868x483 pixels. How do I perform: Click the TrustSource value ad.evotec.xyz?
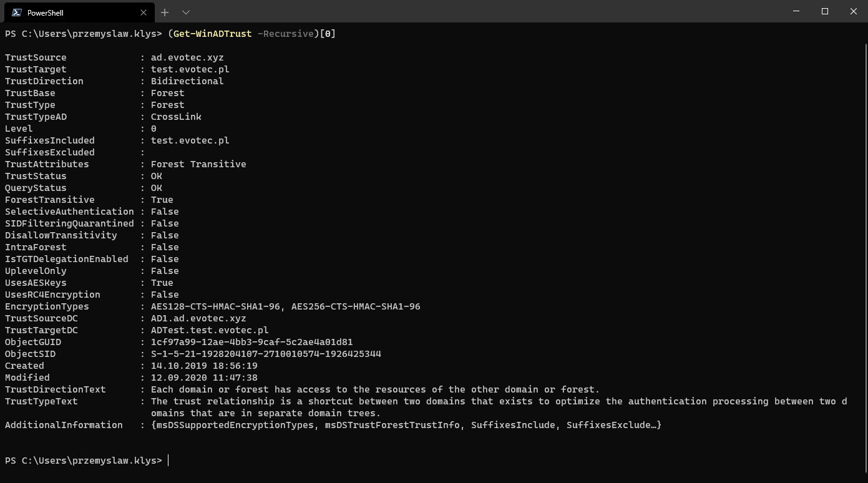[187, 57]
